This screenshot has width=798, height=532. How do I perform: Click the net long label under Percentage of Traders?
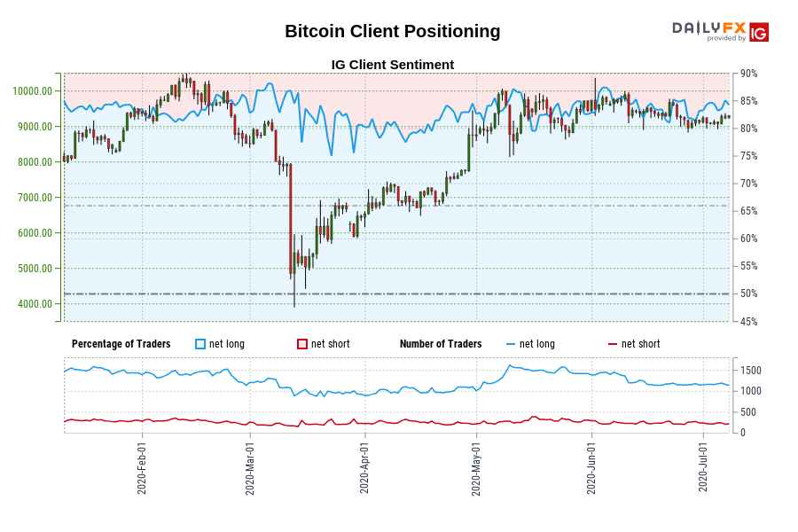pyautogui.click(x=226, y=344)
